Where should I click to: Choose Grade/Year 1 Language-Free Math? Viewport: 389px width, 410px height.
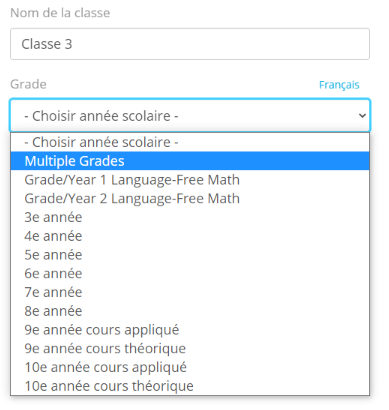tap(190, 180)
